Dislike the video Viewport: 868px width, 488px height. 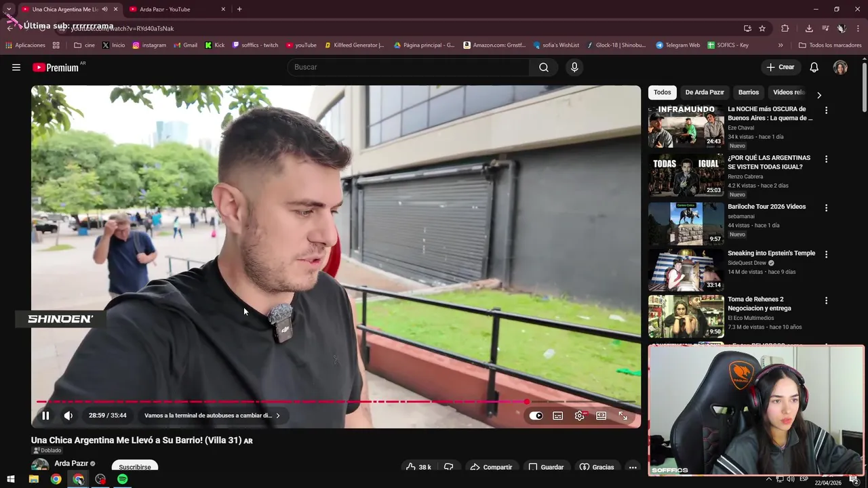tap(448, 467)
